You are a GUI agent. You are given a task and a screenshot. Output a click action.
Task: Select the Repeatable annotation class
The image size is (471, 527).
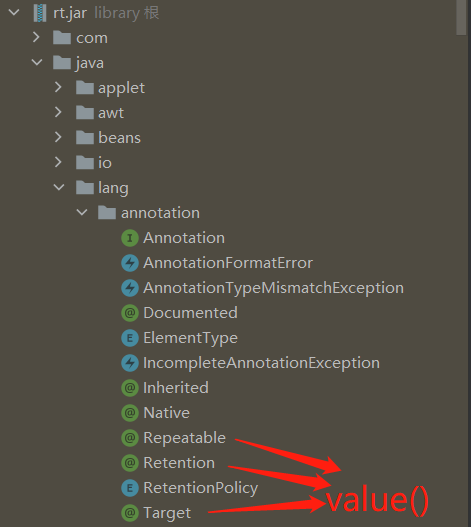click(x=185, y=438)
